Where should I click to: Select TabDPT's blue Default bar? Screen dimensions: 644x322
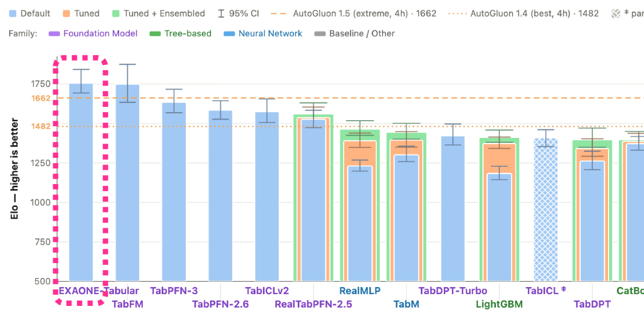[592, 221]
